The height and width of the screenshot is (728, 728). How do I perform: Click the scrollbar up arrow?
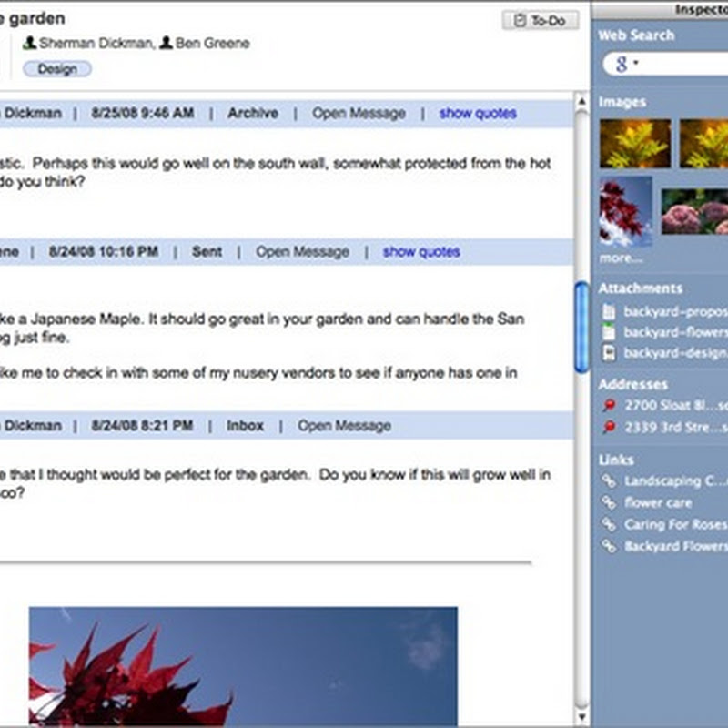coord(581,101)
